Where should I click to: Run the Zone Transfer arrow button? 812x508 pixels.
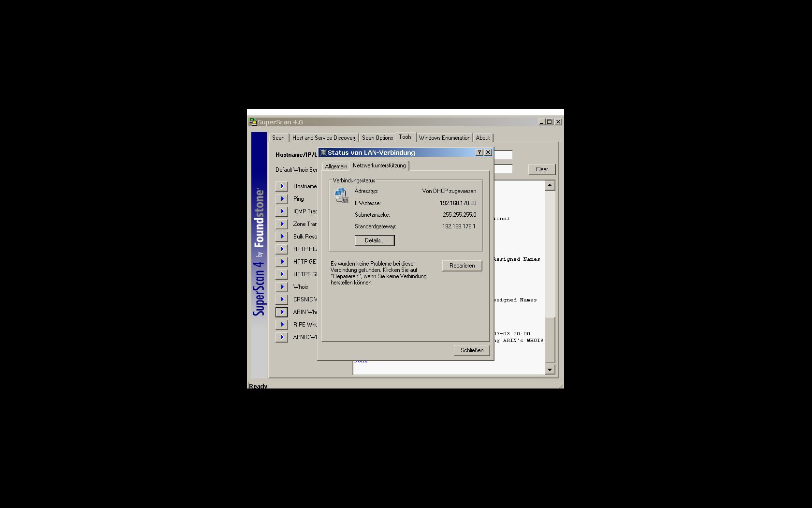[282, 224]
